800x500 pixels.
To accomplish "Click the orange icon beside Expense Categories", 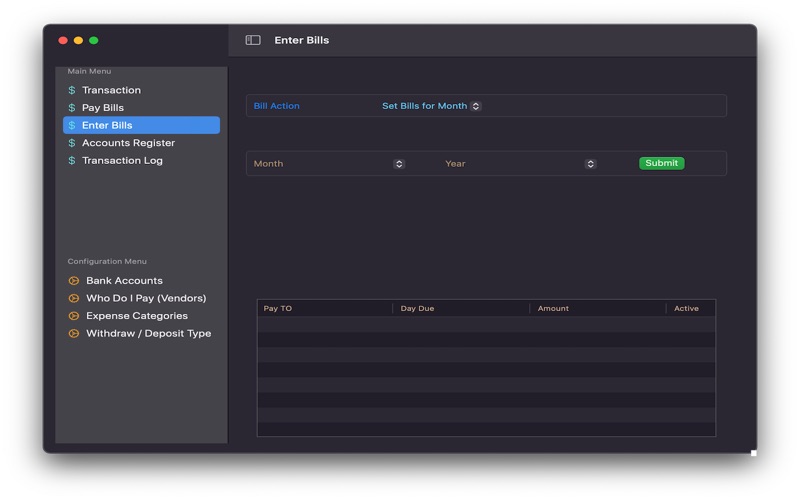I will 74,316.
